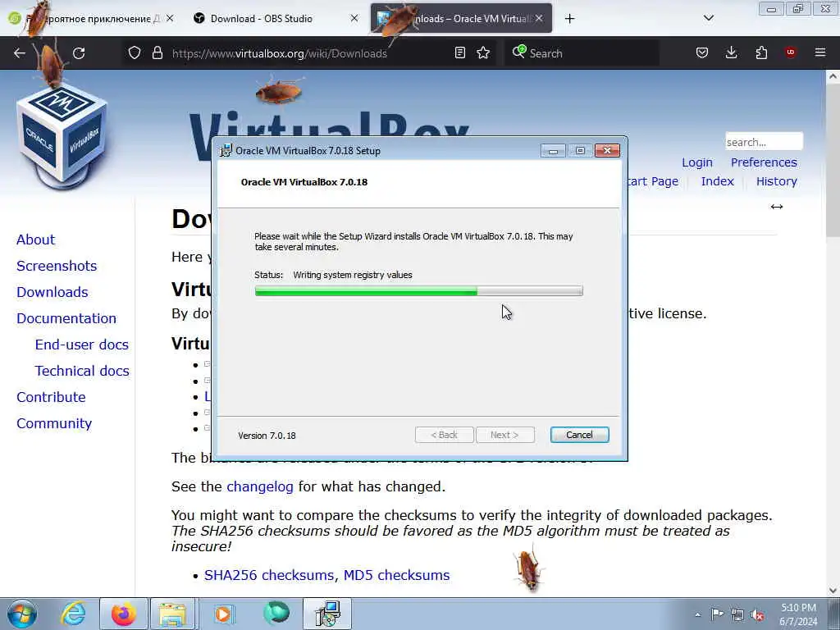Open the shield tracking protection icon
Image resolution: width=840 pixels, height=630 pixels.
(135, 52)
